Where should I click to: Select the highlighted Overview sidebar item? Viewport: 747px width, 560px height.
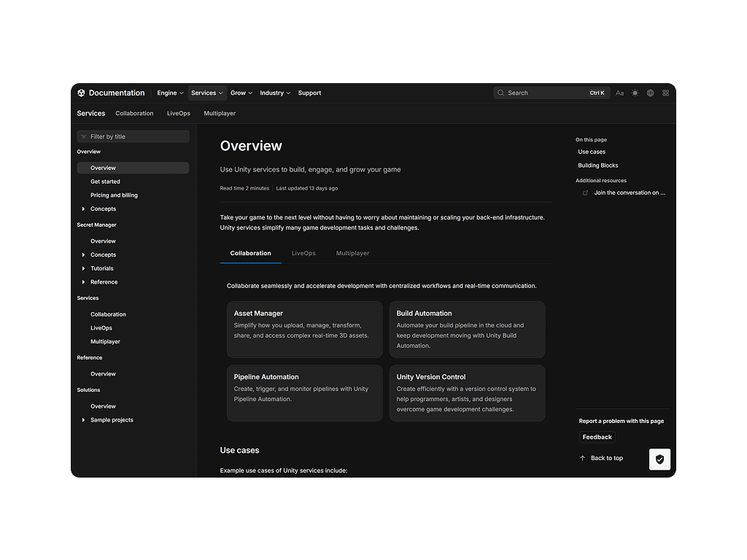(133, 168)
